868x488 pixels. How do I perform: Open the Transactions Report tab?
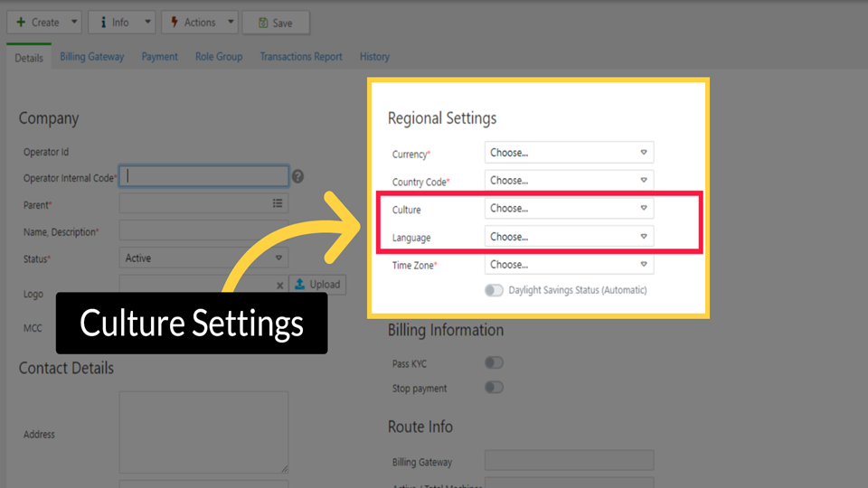(301, 57)
